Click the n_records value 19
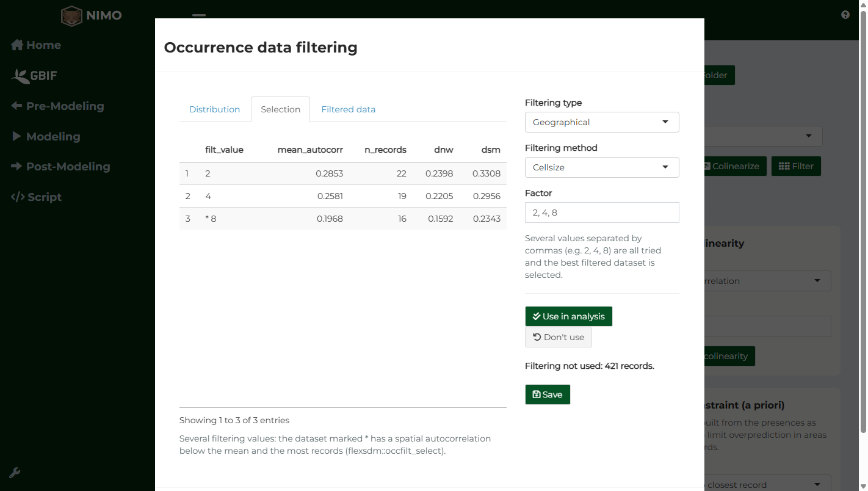The height and width of the screenshot is (491, 868). (x=402, y=196)
